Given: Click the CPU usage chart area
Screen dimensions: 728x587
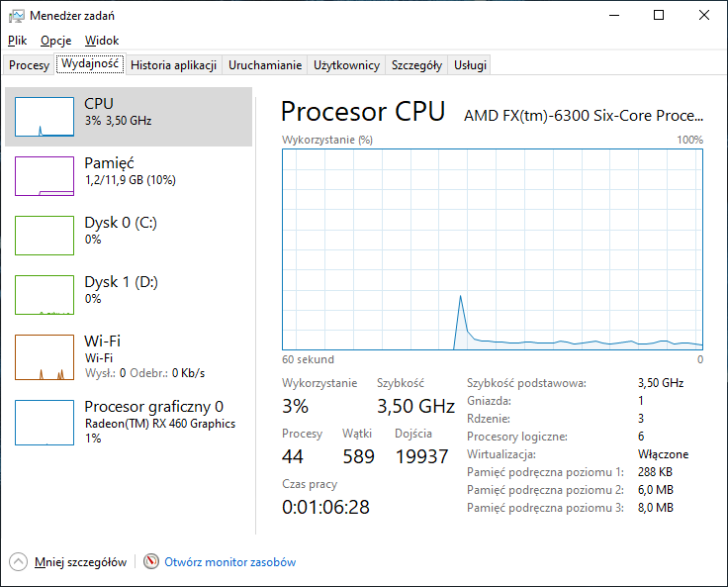Looking at the screenshot, I should point(493,249).
